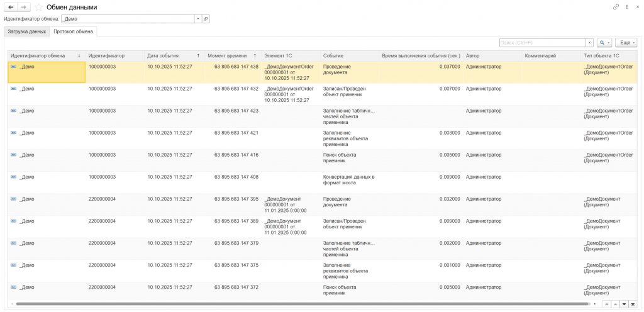The height and width of the screenshot is (312, 644).
Task: Click the Обмен данными page title
Action: coord(72,8)
